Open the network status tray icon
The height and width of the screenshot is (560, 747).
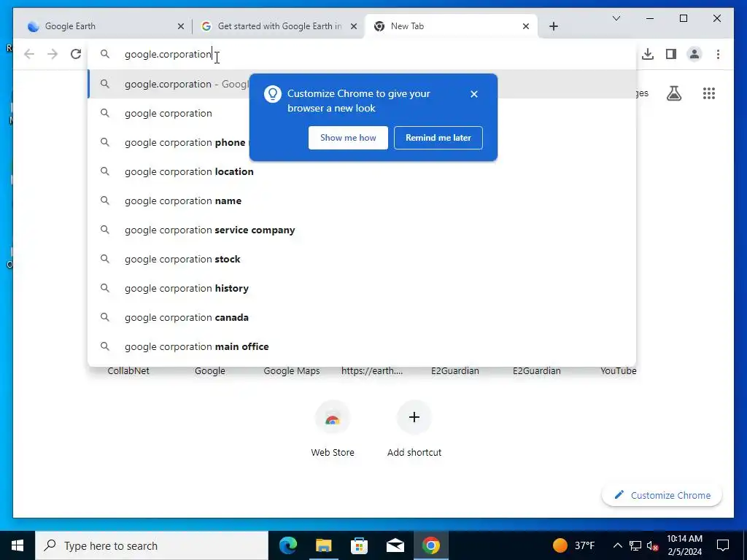coord(635,545)
